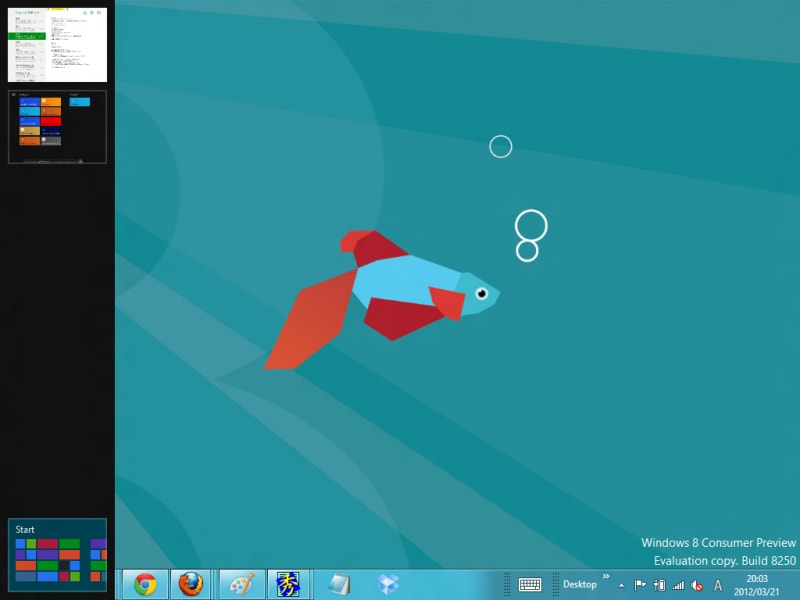Click the power status tray icon
The height and width of the screenshot is (600, 800).
click(659, 585)
